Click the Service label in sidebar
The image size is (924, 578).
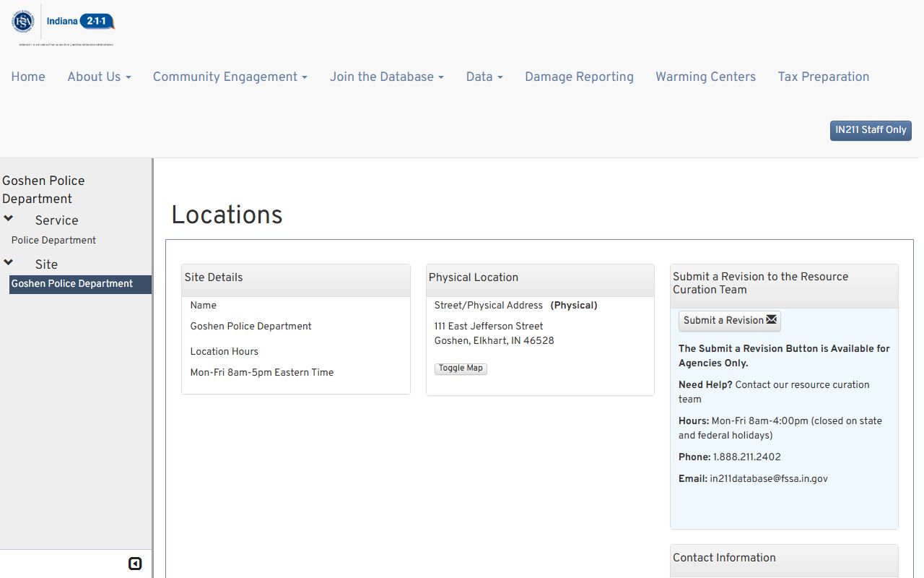pyautogui.click(x=56, y=220)
